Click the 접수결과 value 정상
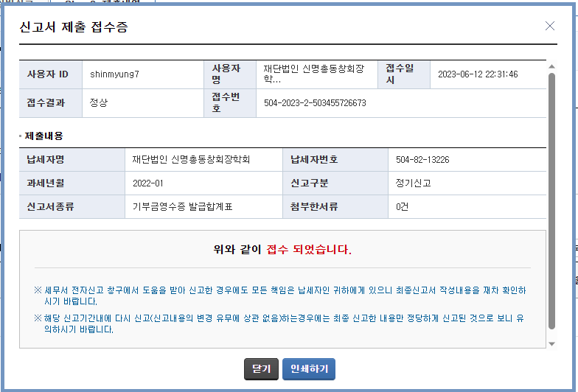The width and height of the screenshot is (578, 392). click(99, 103)
